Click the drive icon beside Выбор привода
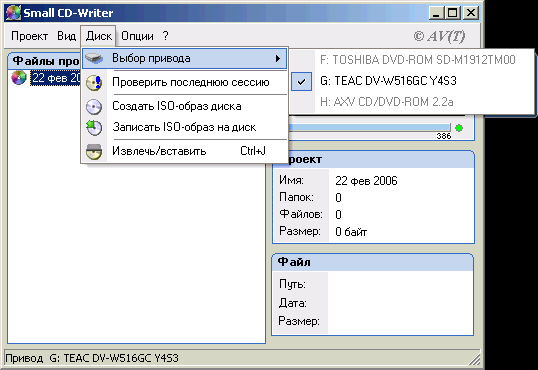This screenshot has width=538, height=370. 94,58
